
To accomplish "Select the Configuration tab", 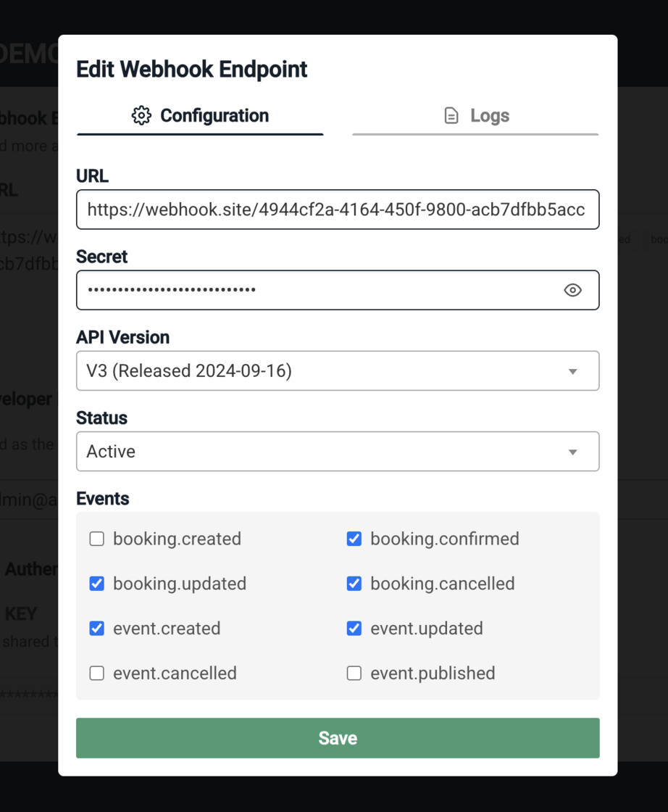I will pos(200,116).
